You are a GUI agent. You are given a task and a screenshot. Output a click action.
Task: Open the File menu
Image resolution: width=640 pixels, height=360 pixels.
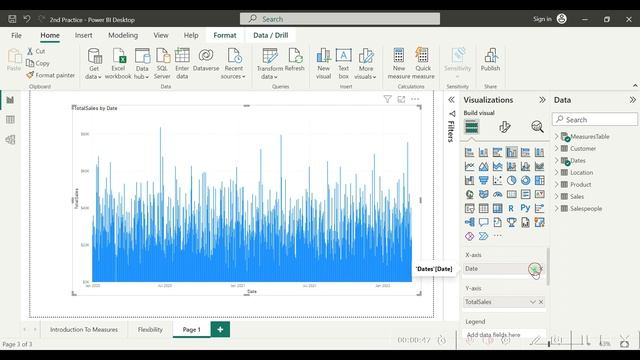[16, 36]
